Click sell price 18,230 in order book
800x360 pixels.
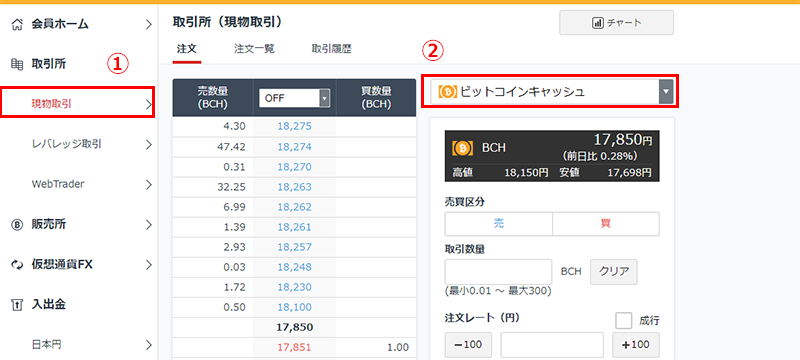[294, 287]
